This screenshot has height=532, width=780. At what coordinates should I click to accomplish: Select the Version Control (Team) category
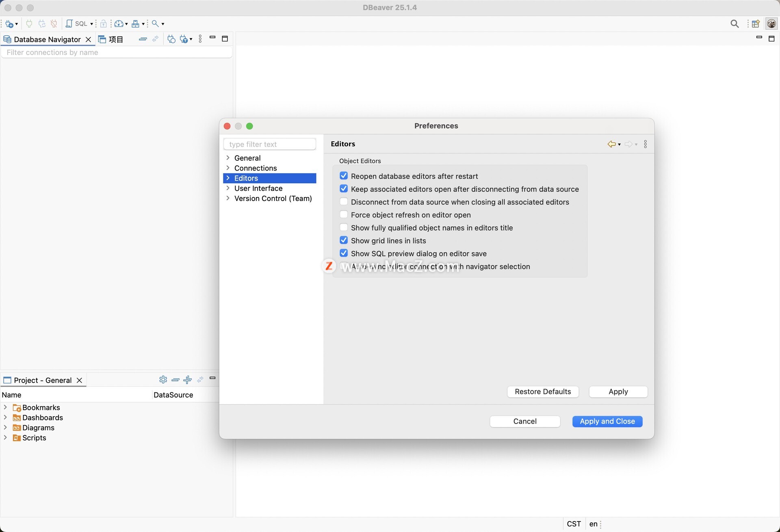click(273, 199)
